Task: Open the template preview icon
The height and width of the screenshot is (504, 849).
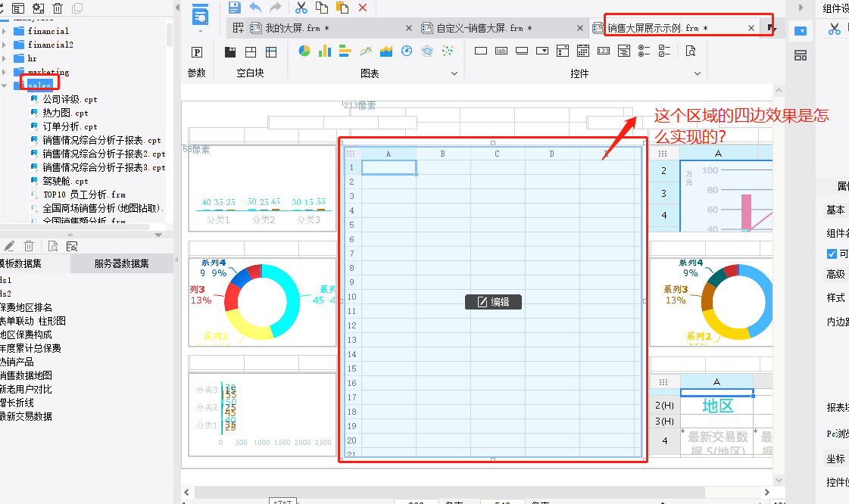Action: click(201, 15)
